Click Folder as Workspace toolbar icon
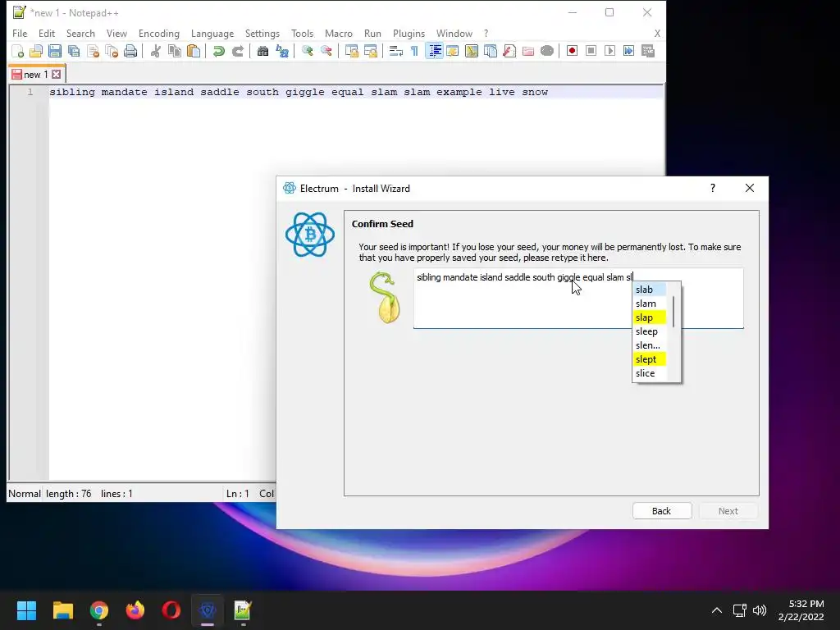840x630 pixels. pyautogui.click(x=528, y=51)
